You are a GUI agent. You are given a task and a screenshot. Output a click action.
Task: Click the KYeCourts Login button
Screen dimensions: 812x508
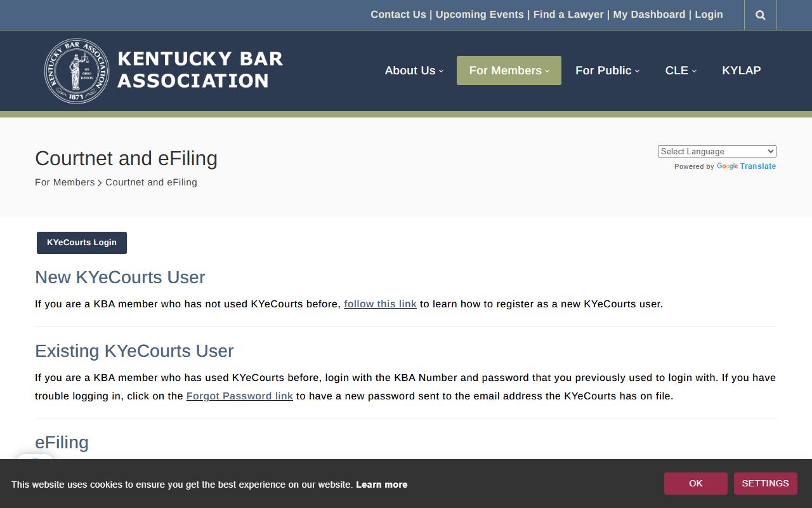(x=82, y=243)
